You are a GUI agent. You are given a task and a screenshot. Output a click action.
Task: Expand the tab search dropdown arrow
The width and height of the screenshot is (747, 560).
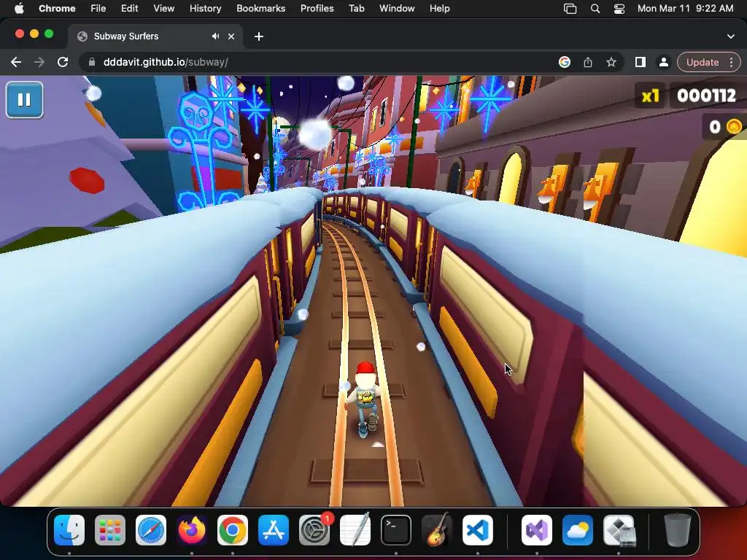[731, 36]
